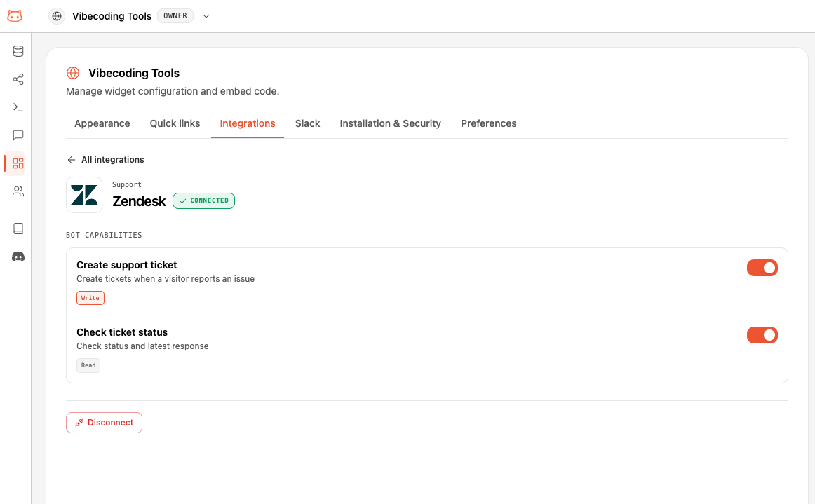The image size is (815, 504).
Task: Click the BOT CAPABILITIES section label
Action: tap(104, 235)
